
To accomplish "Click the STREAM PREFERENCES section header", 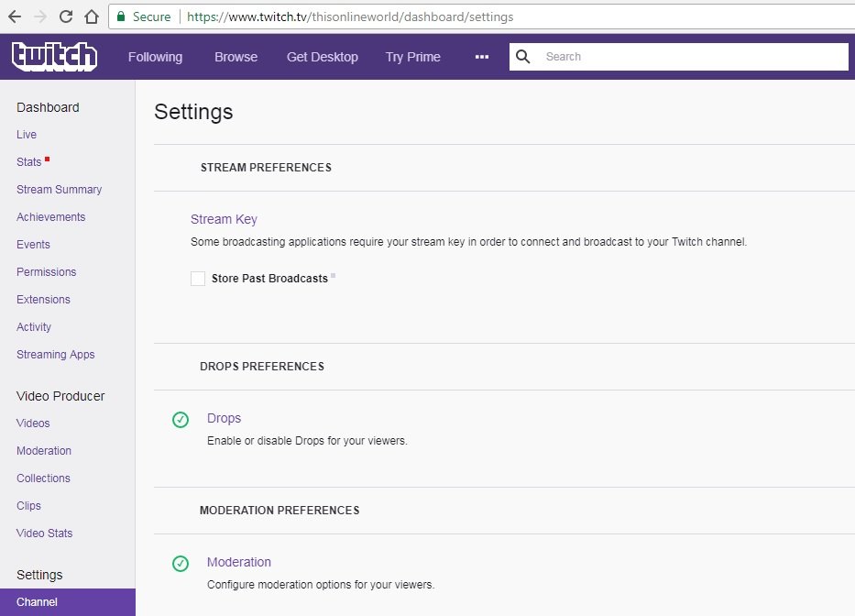I will click(266, 168).
